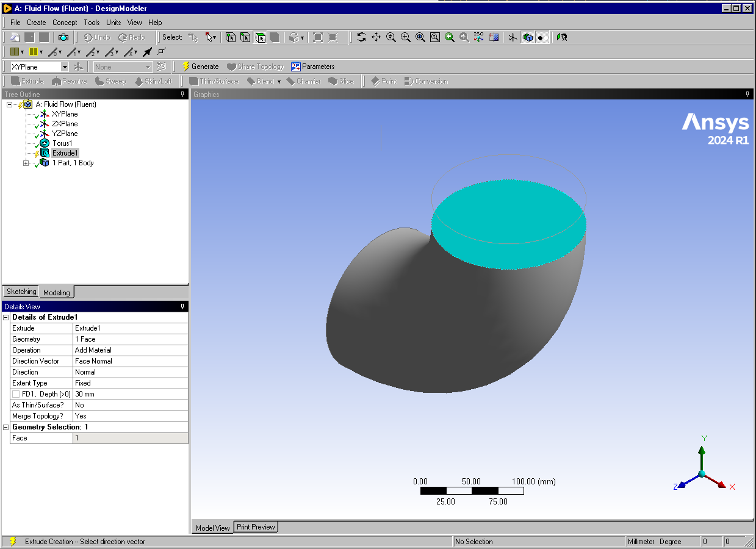
Task: Expand the 1 Part, 1 Body node
Action: click(26, 163)
